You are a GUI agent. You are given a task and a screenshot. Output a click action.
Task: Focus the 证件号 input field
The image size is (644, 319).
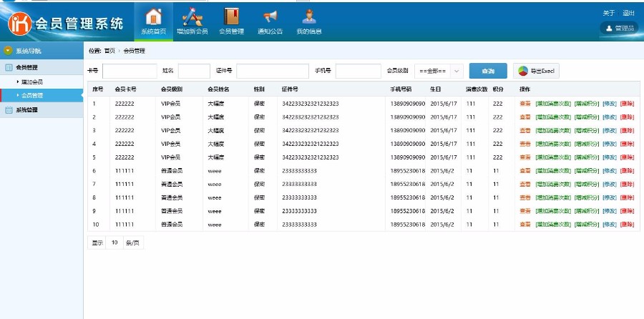pyautogui.click(x=273, y=71)
